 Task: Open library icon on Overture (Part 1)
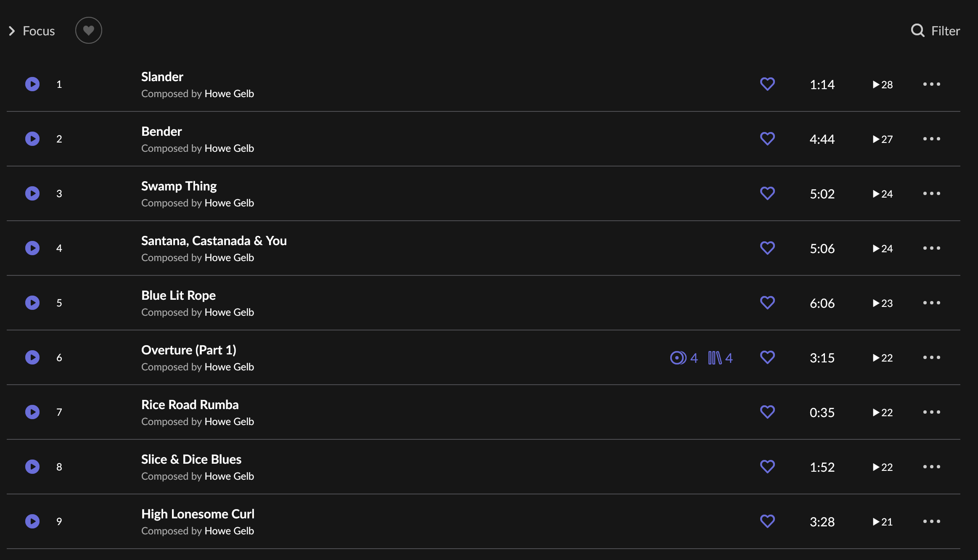point(715,358)
